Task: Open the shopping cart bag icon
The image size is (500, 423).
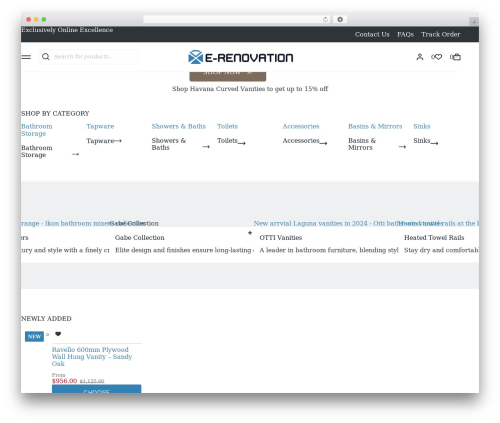Action: click(x=456, y=57)
